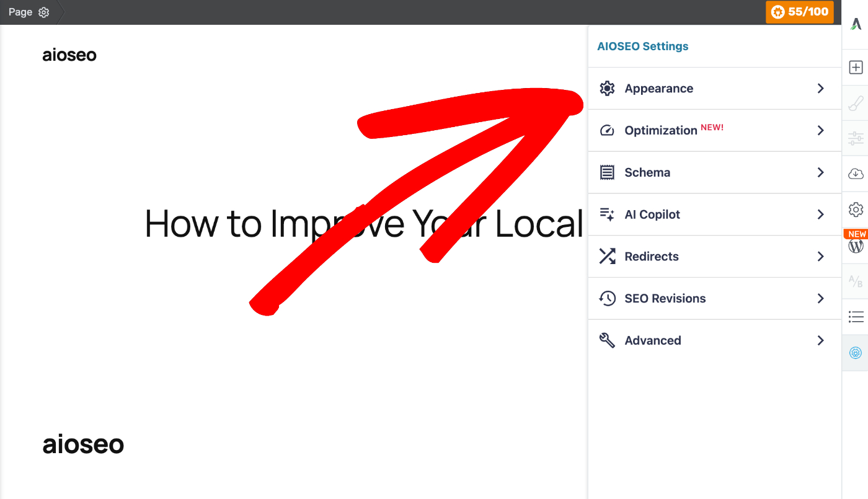868x499 pixels.
Task: Click the Page breadcrumb label
Action: pyautogui.click(x=20, y=12)
